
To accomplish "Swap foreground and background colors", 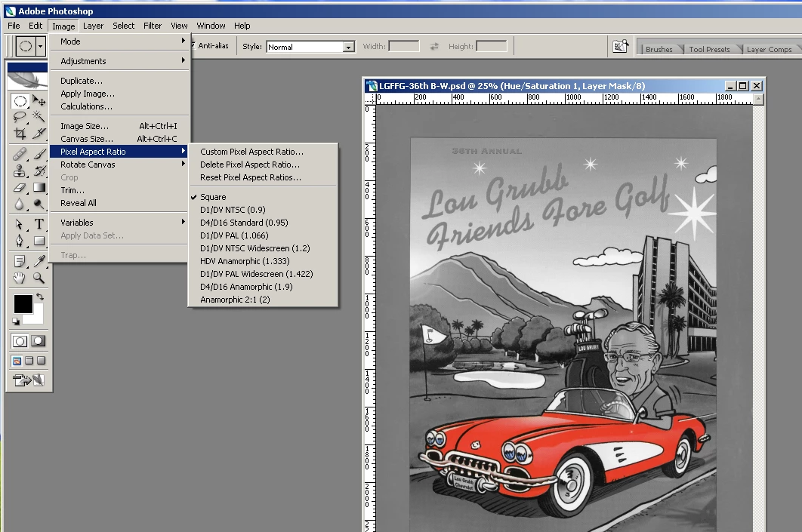I will 40,297.
